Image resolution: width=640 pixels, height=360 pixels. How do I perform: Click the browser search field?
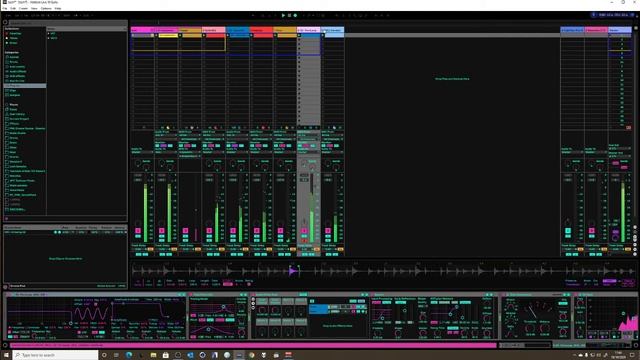(67, 22)
